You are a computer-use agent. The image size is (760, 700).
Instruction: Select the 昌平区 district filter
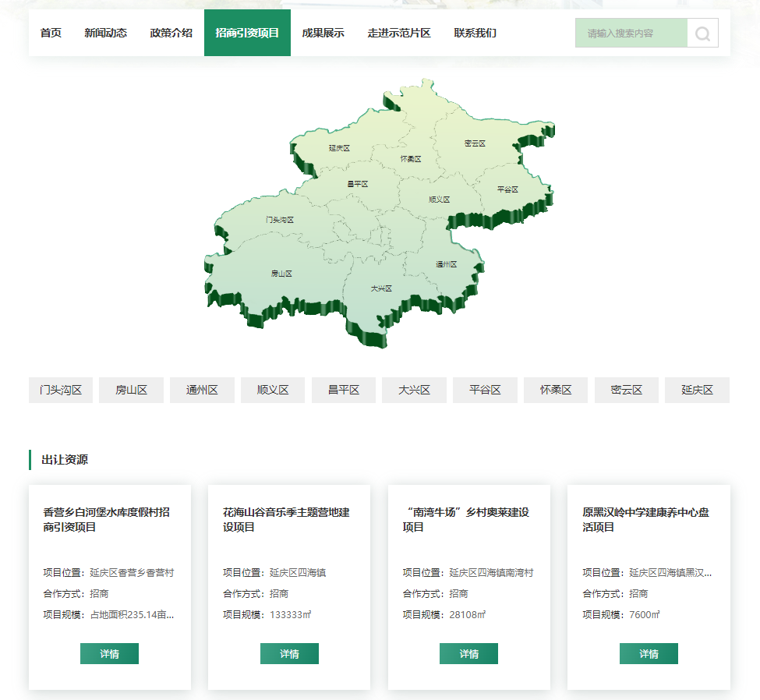click(x=343, y=390)
